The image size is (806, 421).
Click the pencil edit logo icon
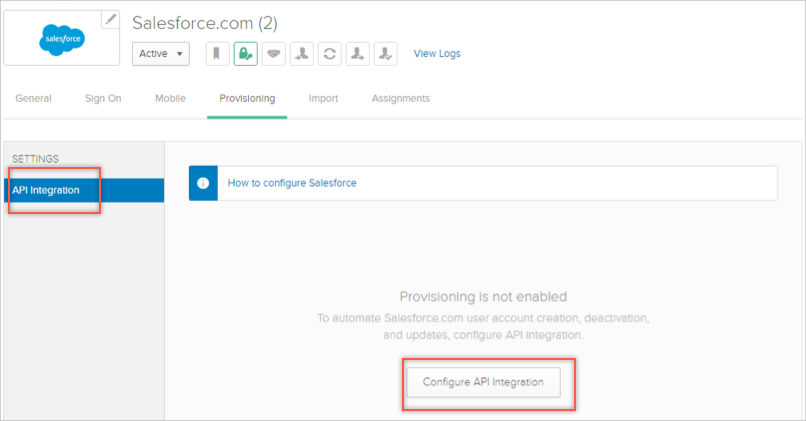click(x=111, y=19)
